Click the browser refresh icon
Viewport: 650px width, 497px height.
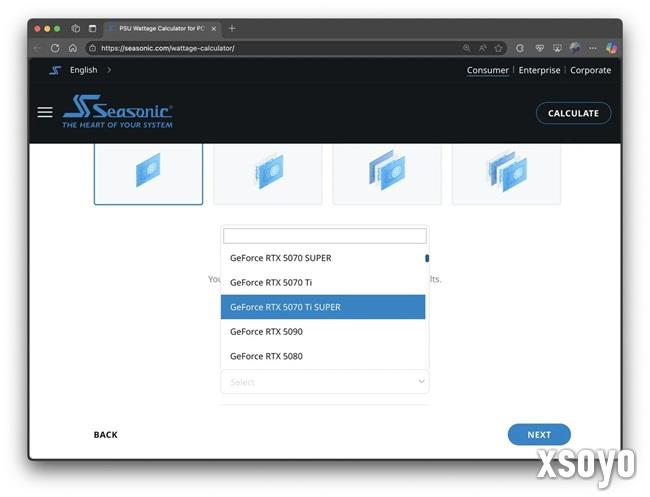[55, 48]
